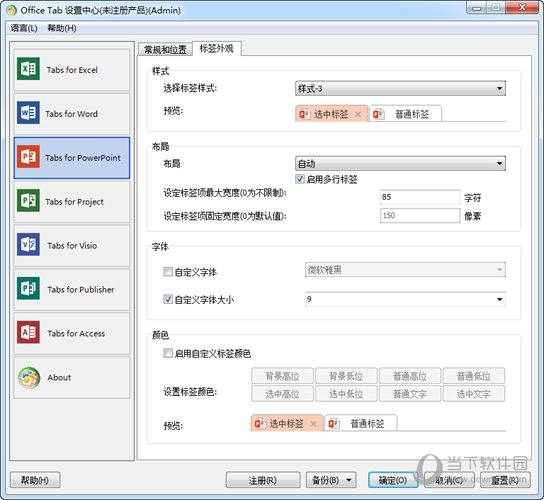544x500 pixels.
Task: Click the 普通低位 color button
Action: point(474,376)
